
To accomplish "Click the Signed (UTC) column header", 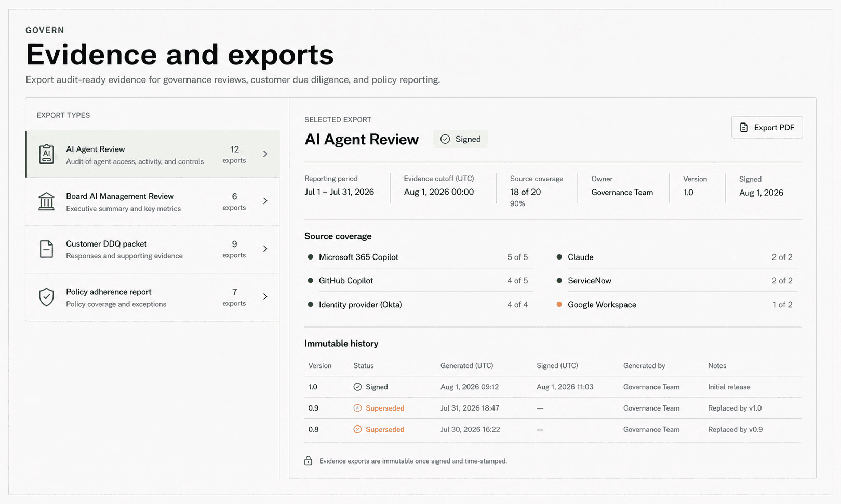I will pyautogui.click(x=557, y=366).
